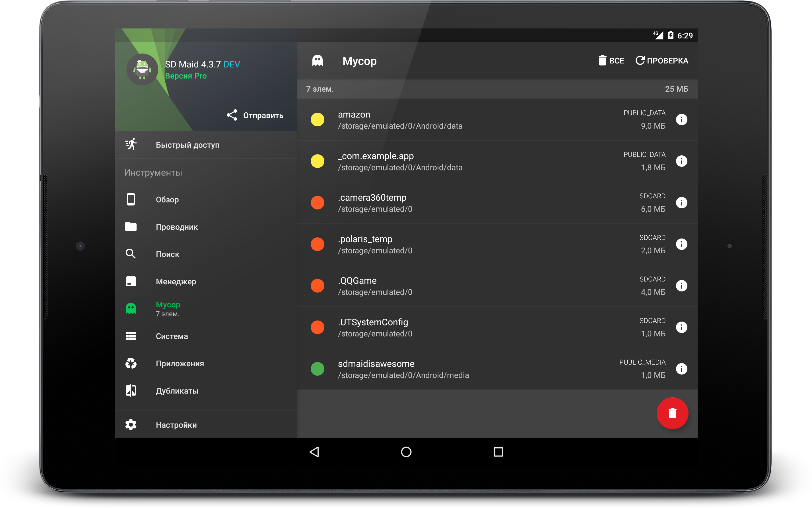Click the Поиск magnifier icon

click(131, 254)
